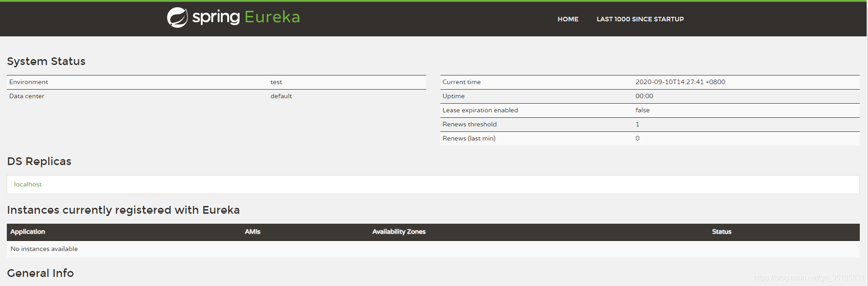868x286 pixels.
Task: Open LAST 1000 SINCE STARTUP page
Action: pyautogui.click(x=640, y=19)
